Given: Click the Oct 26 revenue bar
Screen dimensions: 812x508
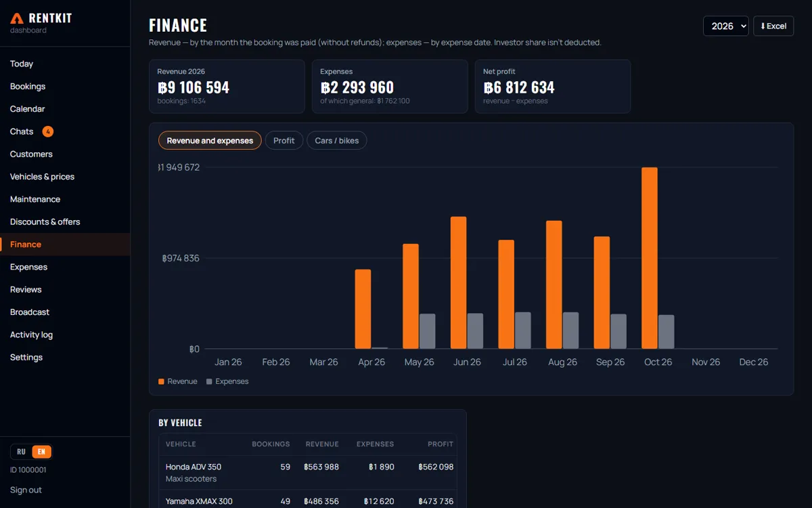Looking at the screenshot, I should [650, 258].
